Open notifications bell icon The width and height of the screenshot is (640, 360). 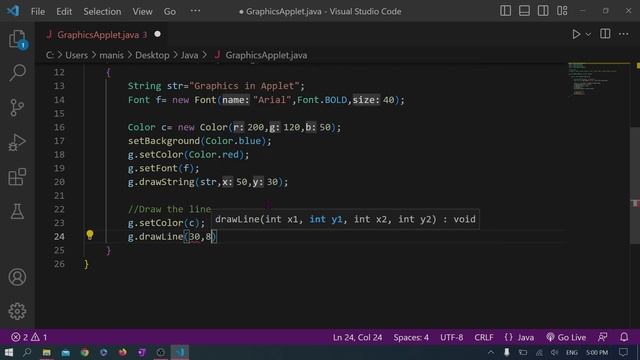click(624, 337)
